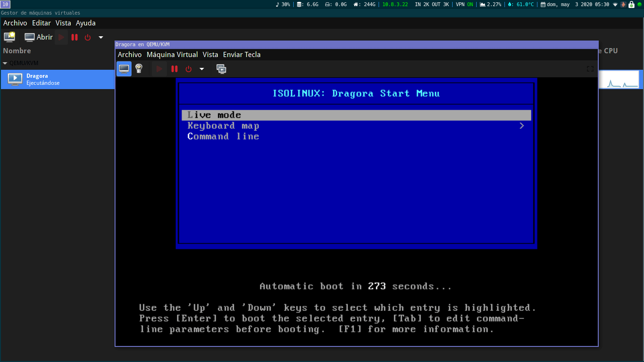Click the Nombre column header
644x362 pixels.
tap(17, 50)
